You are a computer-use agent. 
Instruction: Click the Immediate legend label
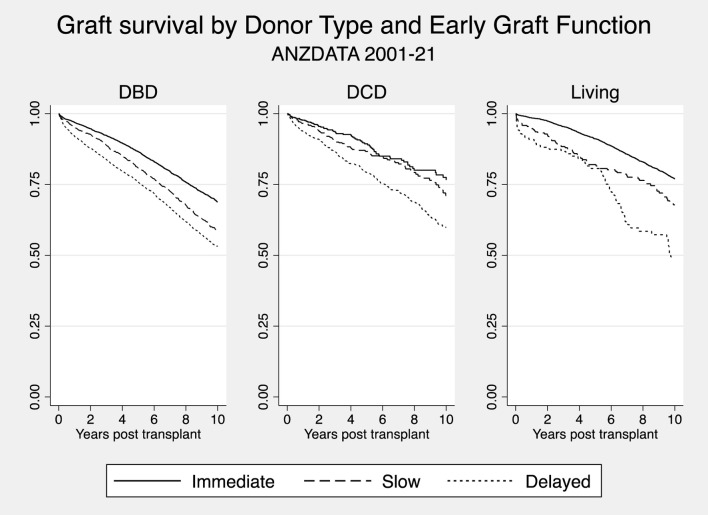coord(233,482)
